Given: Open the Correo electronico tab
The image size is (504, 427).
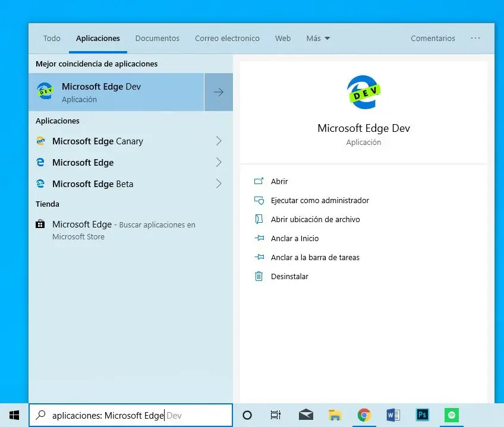Looking at the screenshot, I should pyautogui.click(x=227, y=38).
